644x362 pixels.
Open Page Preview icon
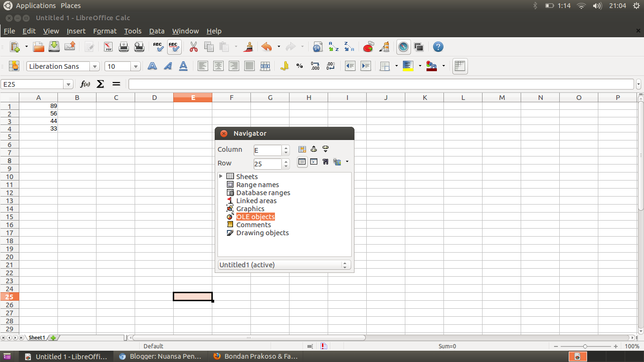point(139,47)
